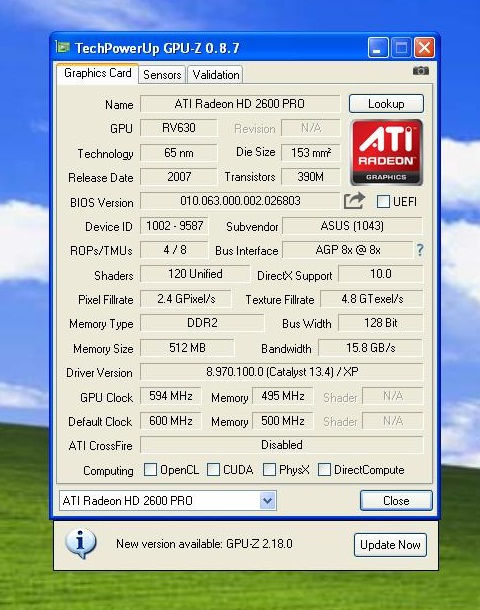Click the memory clock value 495 MHz
Viewport: 480px width, 610px height.
point(283,396)
